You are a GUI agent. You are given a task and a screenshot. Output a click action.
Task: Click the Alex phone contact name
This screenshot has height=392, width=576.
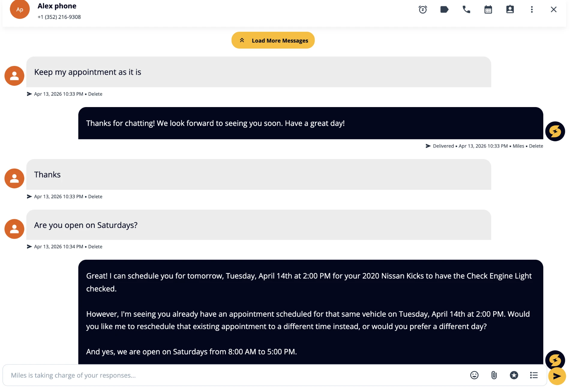(57, 6)
